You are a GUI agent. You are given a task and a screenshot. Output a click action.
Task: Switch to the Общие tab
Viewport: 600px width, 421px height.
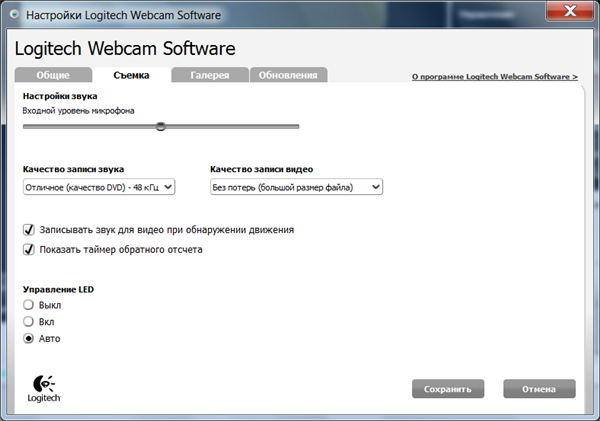(53, 75)
